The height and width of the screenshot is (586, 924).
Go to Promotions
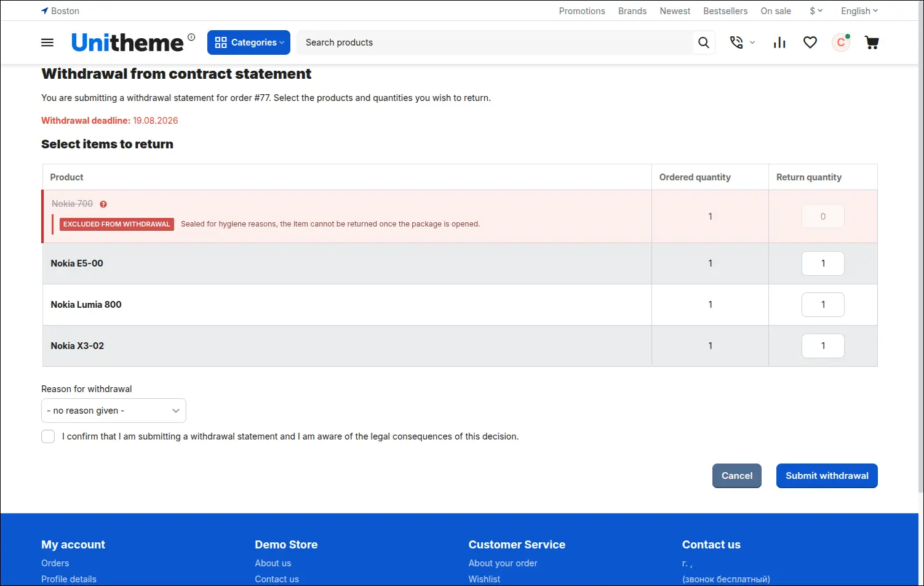582,11
